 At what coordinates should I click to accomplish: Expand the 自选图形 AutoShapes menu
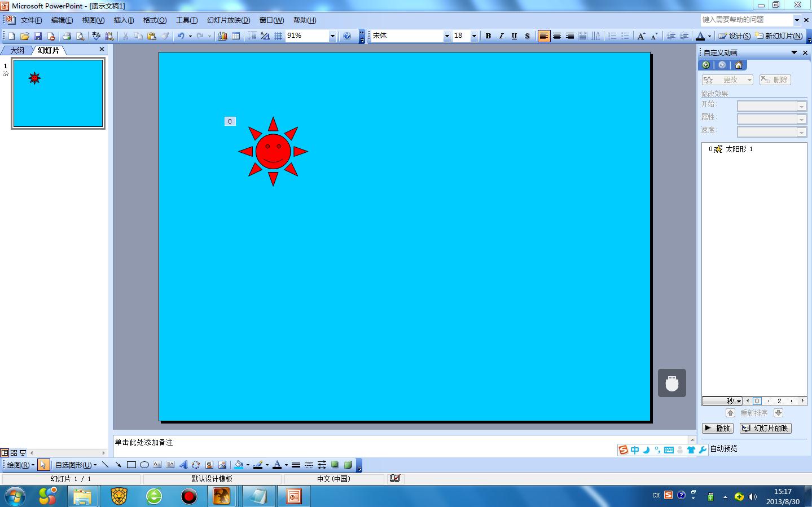point(76,465)
